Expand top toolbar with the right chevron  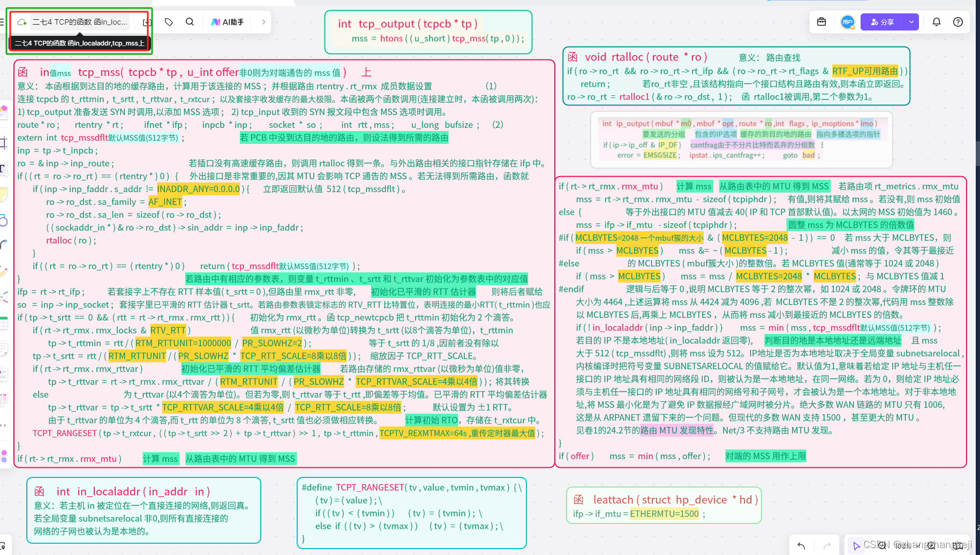263,22
